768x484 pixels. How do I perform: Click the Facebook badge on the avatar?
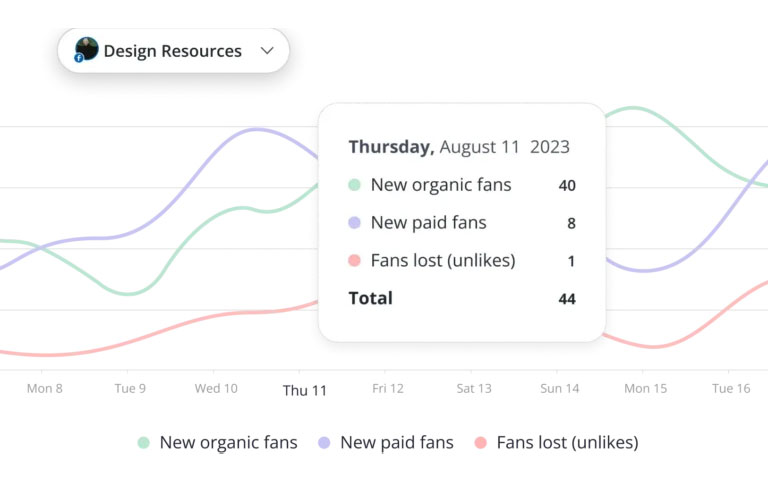click(x=79, y=58)
